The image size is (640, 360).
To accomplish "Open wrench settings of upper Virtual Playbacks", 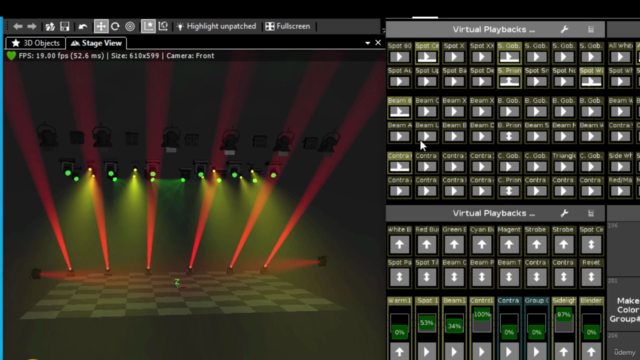I will click(564, 29).
